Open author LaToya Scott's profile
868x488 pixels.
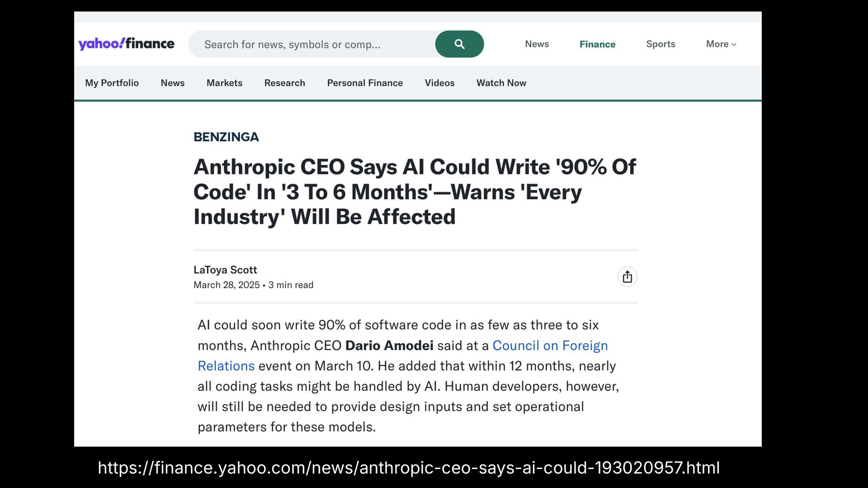pyautogui.click(x=225, y=270)
